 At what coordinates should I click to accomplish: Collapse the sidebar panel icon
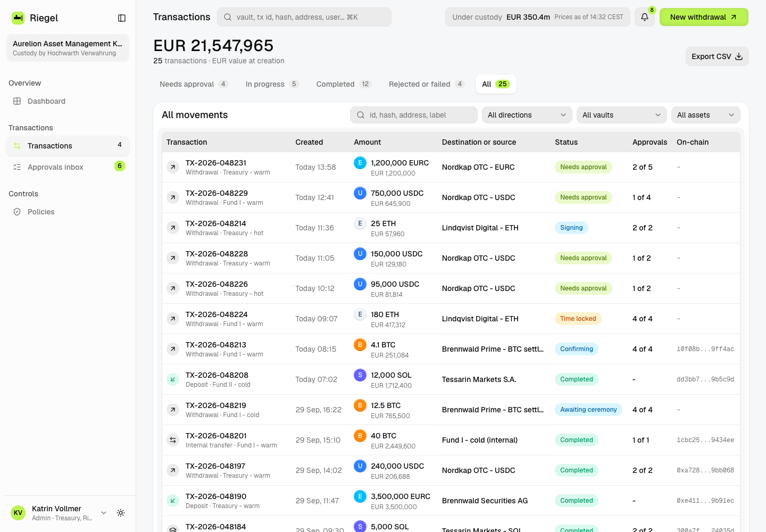tap(122, 18)
